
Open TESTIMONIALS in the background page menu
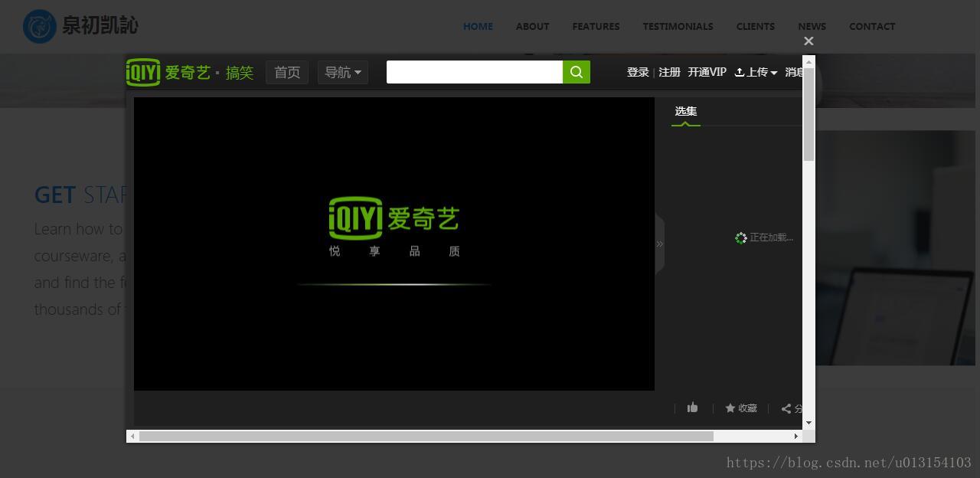pyautogui.click(x=678, y=26)
